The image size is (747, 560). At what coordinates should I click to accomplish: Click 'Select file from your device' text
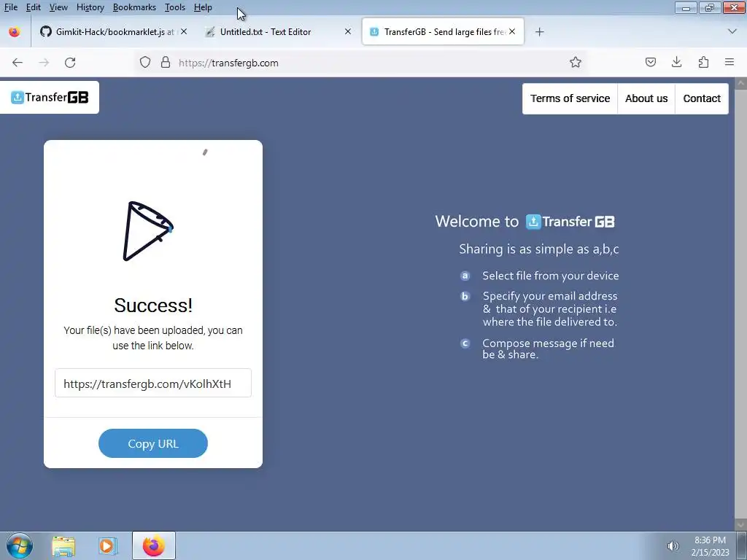[x=550, y=276]
